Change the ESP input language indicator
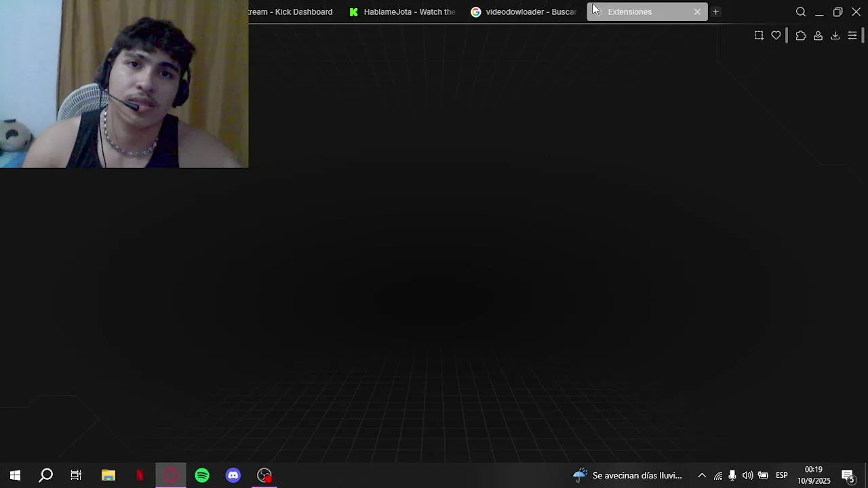The width and height of the screenshot is (868, 488). pos(782,475)
